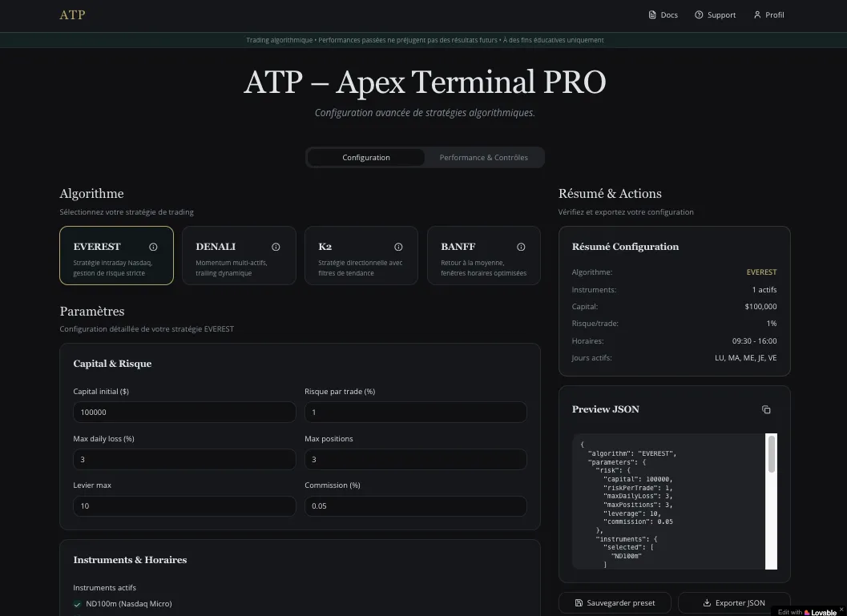
Task: Copy the Preview JSON content
Action: pos(766,410)
